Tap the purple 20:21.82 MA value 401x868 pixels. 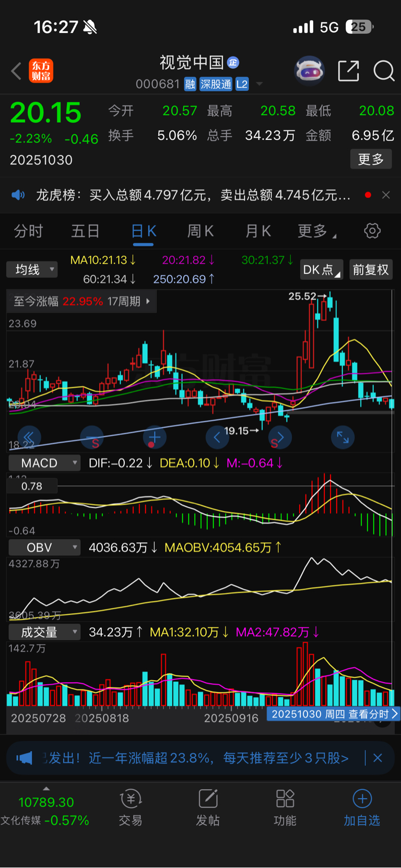click(x=188, y=260)
